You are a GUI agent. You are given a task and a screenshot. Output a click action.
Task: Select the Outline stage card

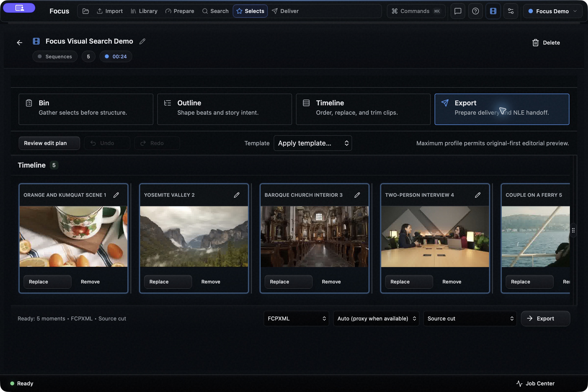tap(224, 109)
